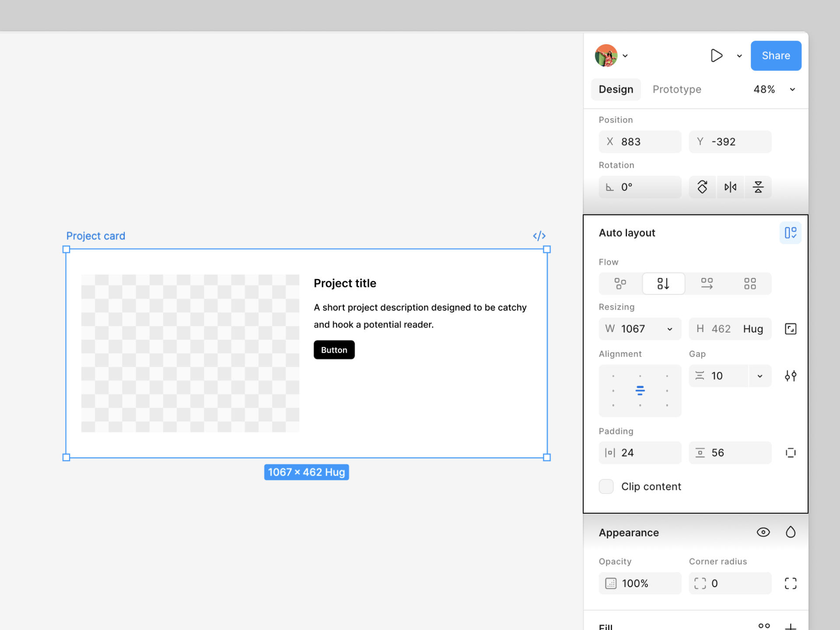The image size is (840, 630).
Task: Click the Share button
Action: [x=776, y=56]
